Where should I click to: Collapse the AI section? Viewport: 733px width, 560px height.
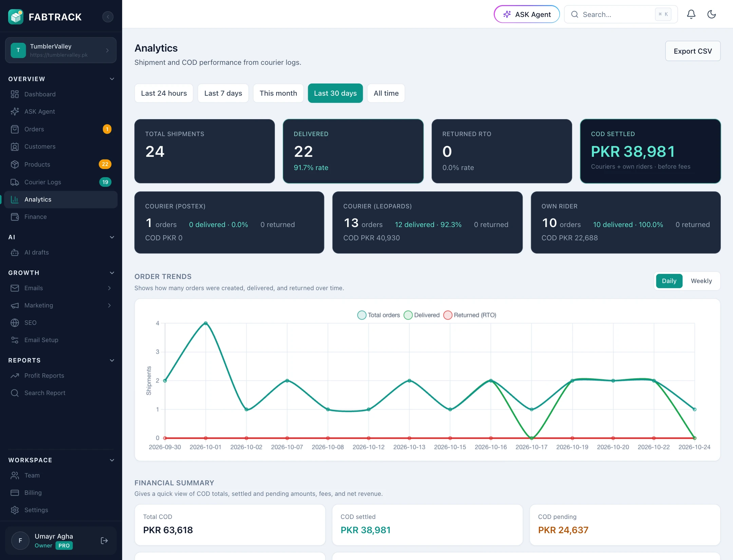(112, 237)
